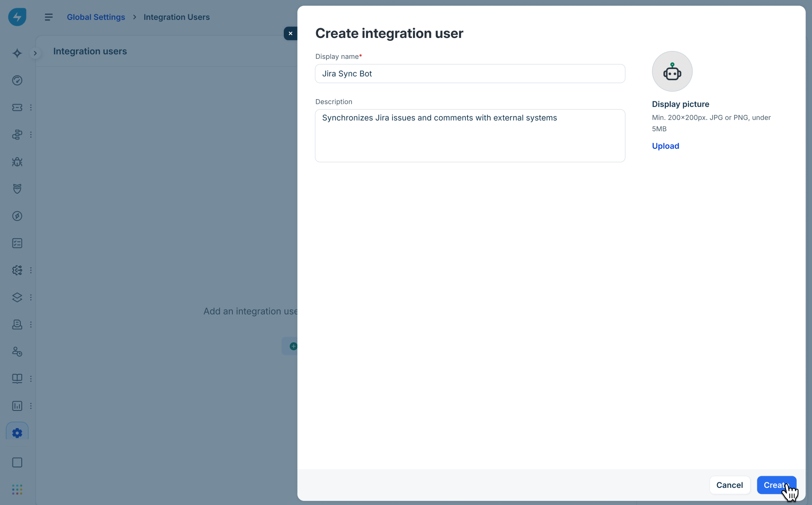
Task: Open the more options beside tickets icon
Action: point(31,107)
